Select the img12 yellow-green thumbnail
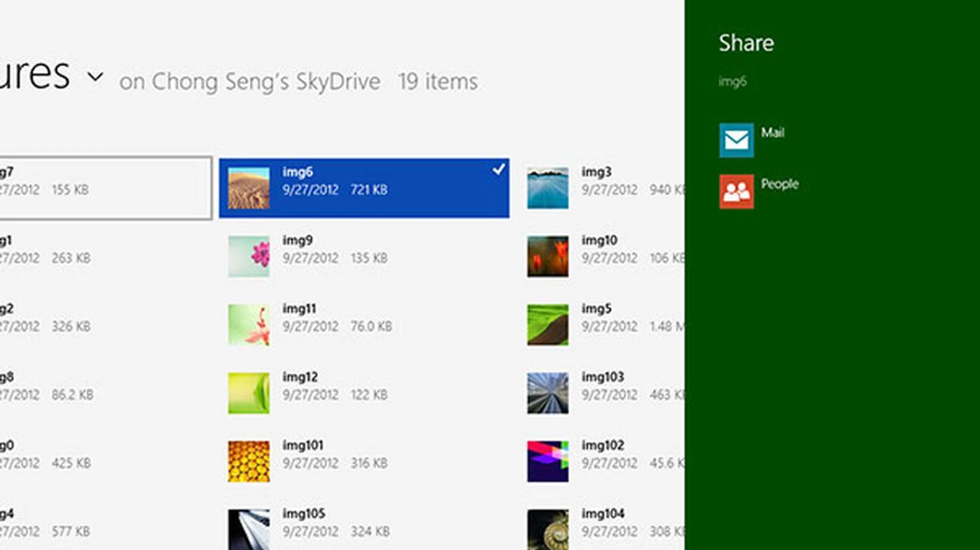 pyautogui.click(x=249, y=393)
